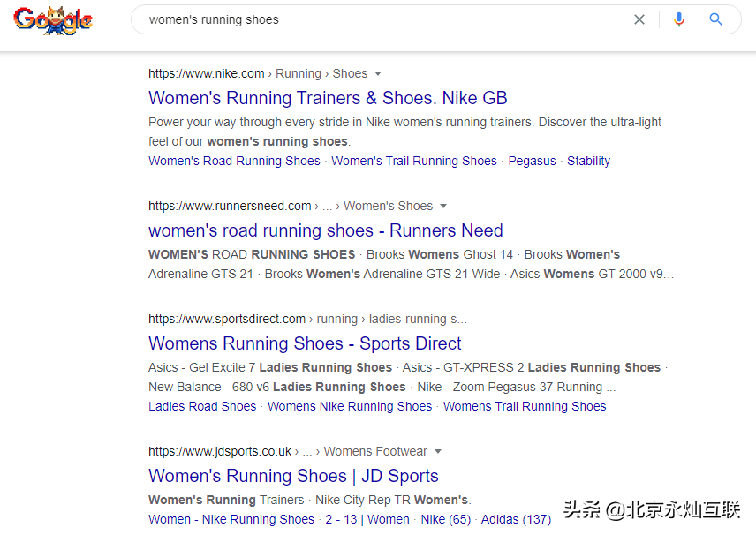Submit search with magnifying glass icon
This screenshot has width=756, height=535.
[x=716, y=19]
